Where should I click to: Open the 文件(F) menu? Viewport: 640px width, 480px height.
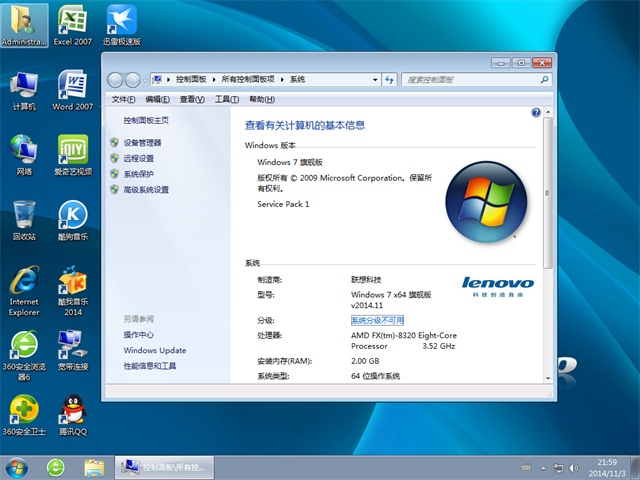pyautogui.click(x=123, y=99)
